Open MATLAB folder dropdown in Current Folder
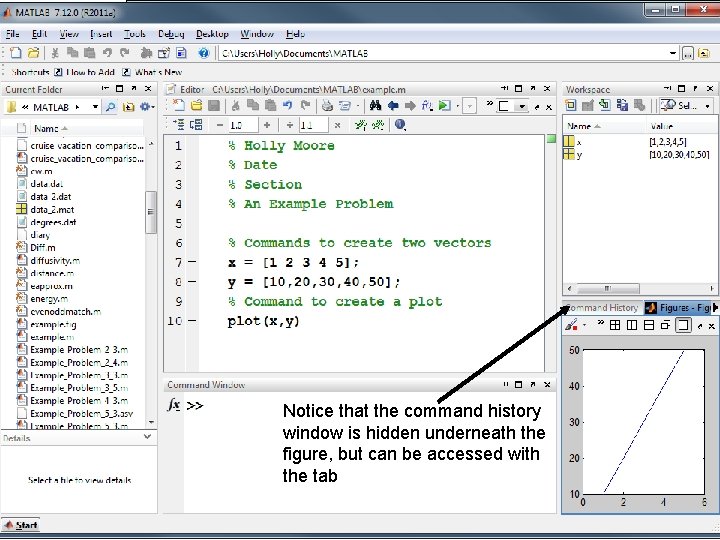Image resolution: width=720 pixels, height=540 pixels. point(95,107)
